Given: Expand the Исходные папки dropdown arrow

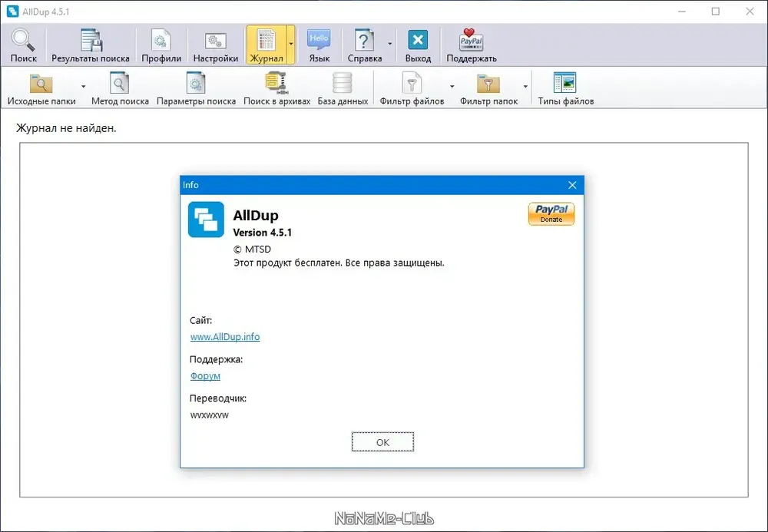Looking at the screenshot, I should (x=83, y=87).
